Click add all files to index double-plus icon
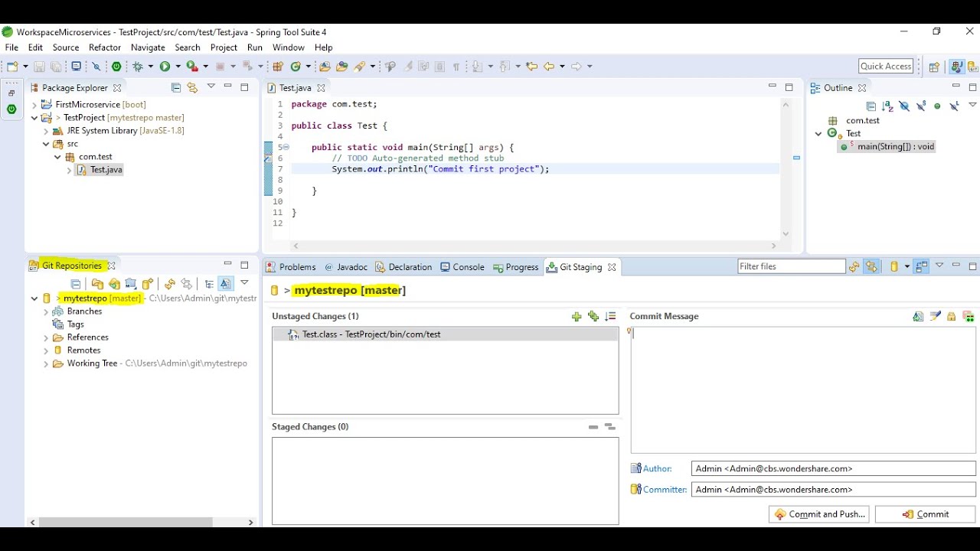This screenshot has width=980, height=551. coord(593,316)
